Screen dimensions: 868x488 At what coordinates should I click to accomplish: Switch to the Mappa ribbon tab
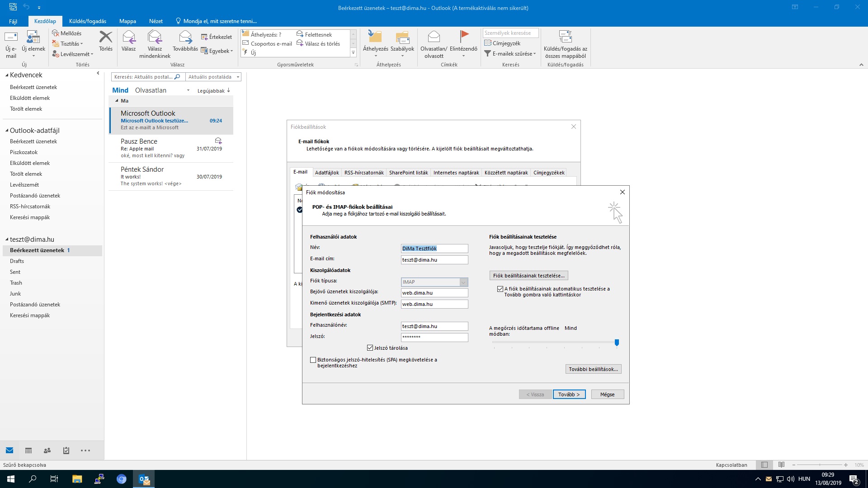(127, 21)
